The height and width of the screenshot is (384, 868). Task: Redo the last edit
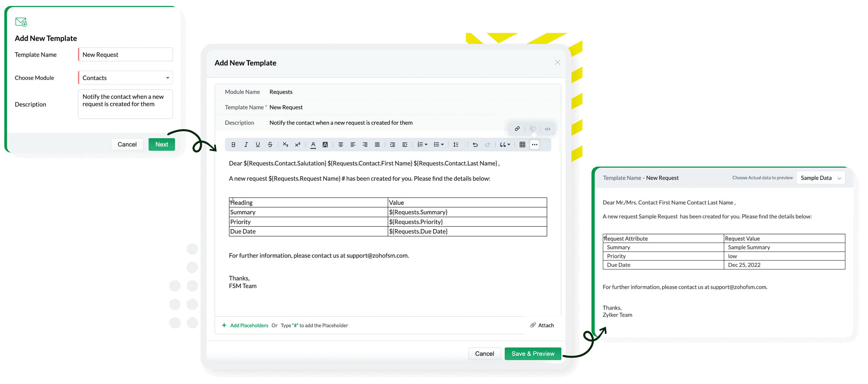click(x=487, y=145)
